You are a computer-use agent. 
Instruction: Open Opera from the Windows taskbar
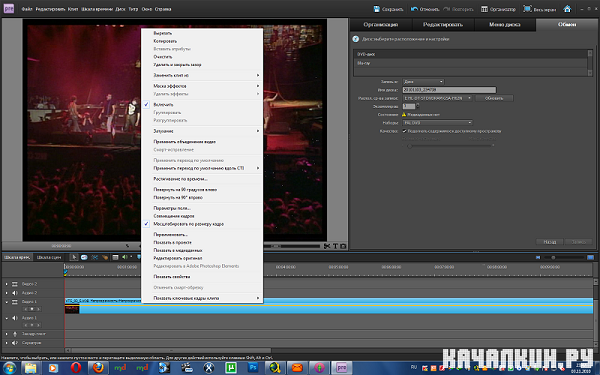76,368
